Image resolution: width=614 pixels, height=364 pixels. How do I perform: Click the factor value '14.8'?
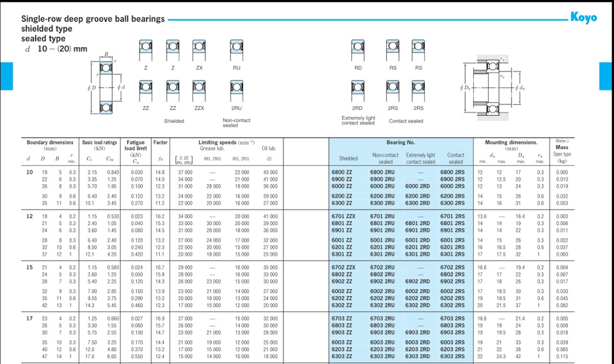[x=160, y=172]
